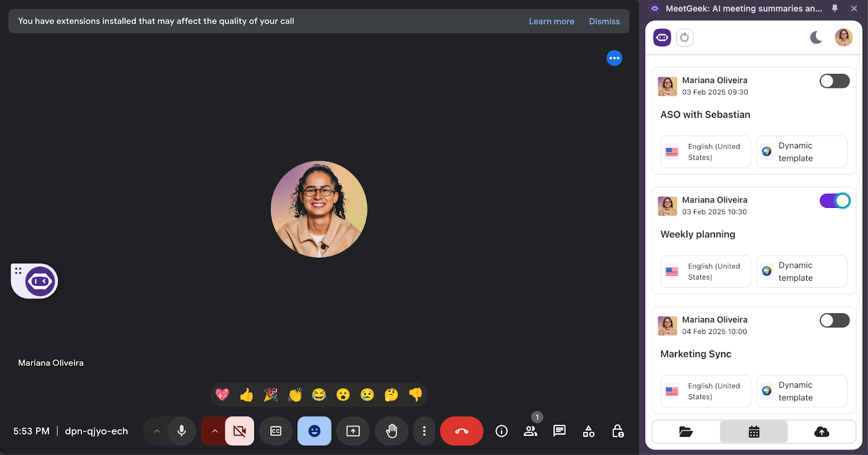This screenshot has width=868, height=455.
Task: Mute the microphone
Action: tap(182, 431)
